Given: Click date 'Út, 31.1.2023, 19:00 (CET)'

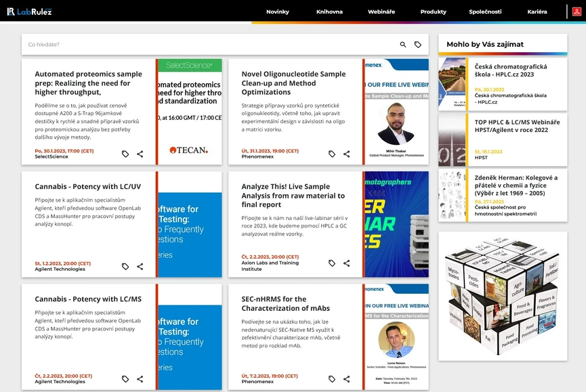Looking at the screenshot, I should [270, 151].
